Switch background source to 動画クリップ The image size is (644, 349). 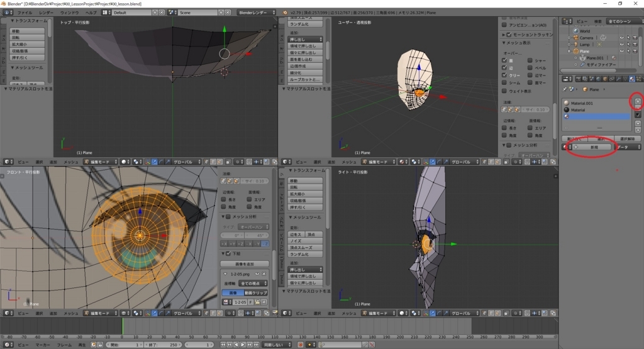coord(256,293)
